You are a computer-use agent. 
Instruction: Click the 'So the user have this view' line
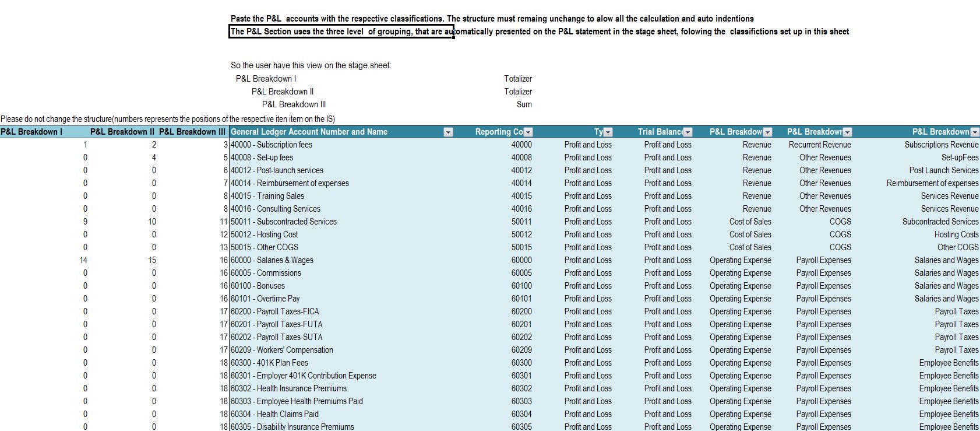point(311,65)
